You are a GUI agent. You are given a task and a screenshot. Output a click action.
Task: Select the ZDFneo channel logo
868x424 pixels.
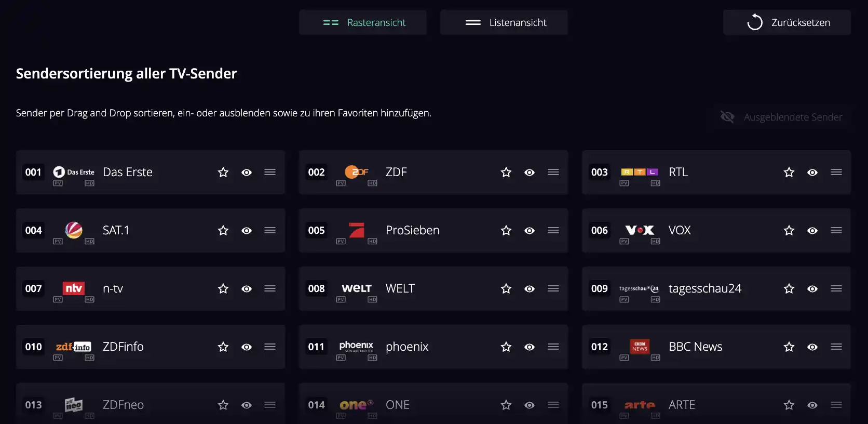(x=74, y=404)
